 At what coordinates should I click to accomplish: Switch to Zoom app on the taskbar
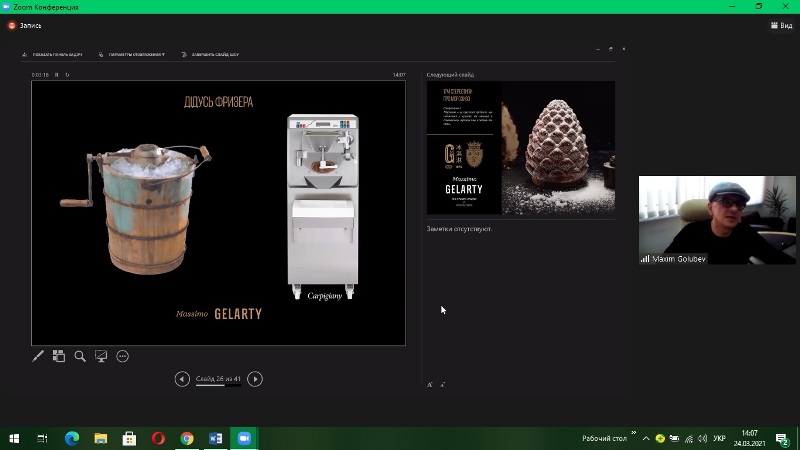coord(244,438)
